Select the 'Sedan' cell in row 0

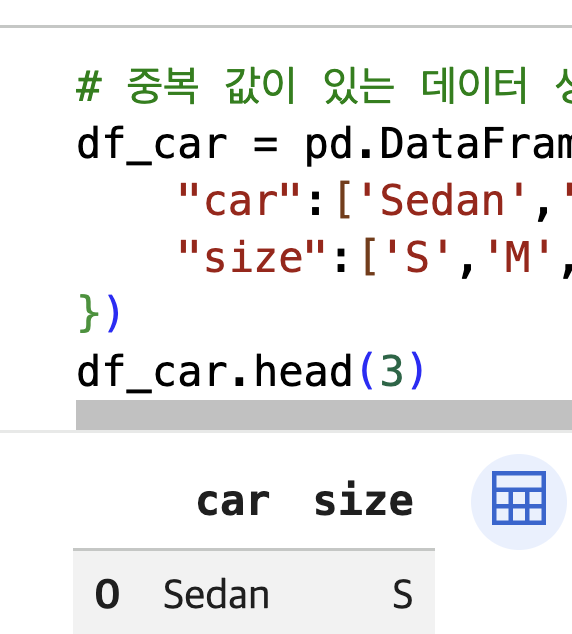tap(216, 594)
